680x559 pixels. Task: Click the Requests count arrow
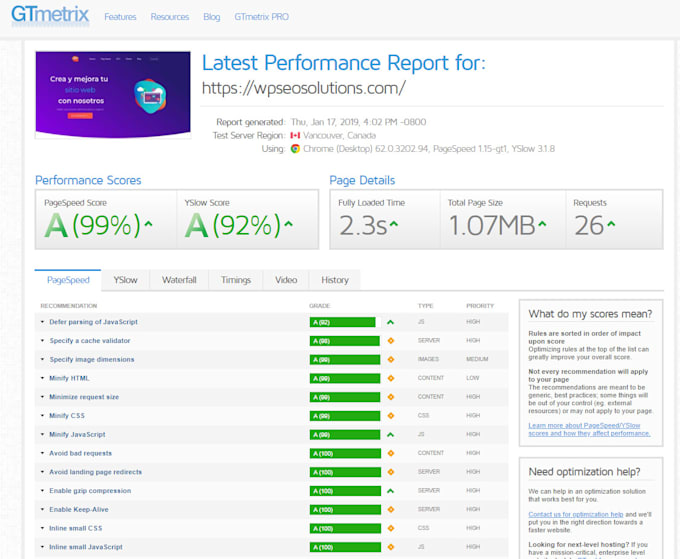[x=611, y=224]
